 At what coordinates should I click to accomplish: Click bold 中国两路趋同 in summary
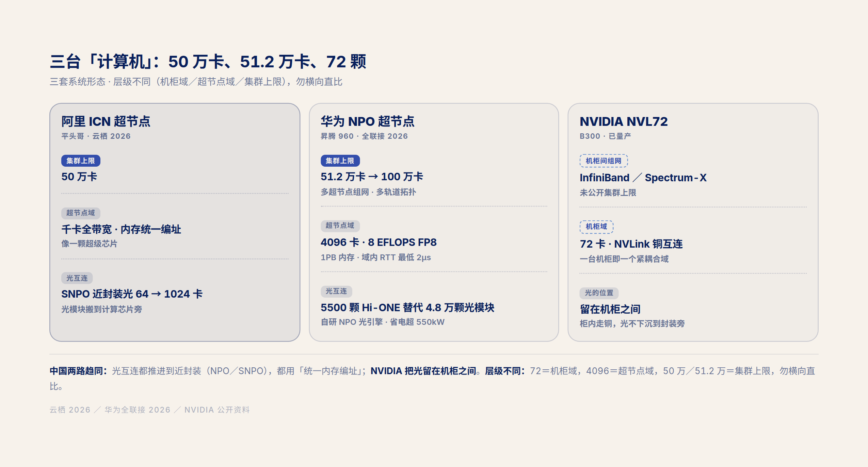click(79, 371)
